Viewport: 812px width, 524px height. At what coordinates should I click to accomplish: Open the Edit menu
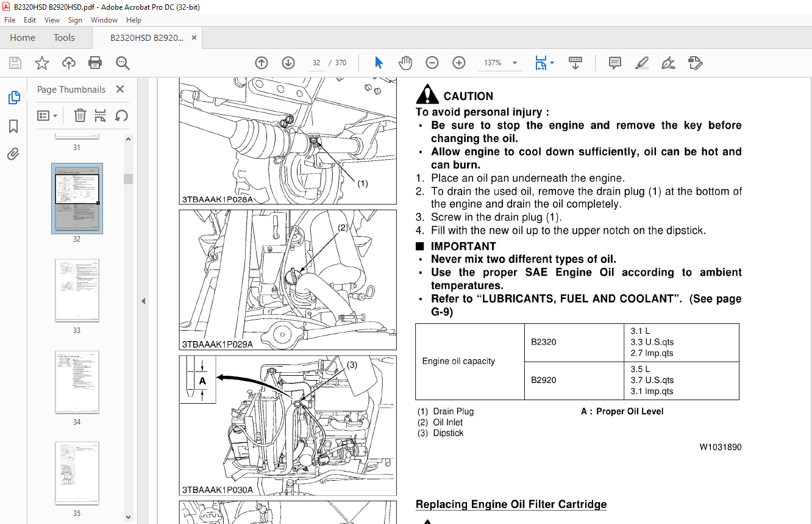30,20
